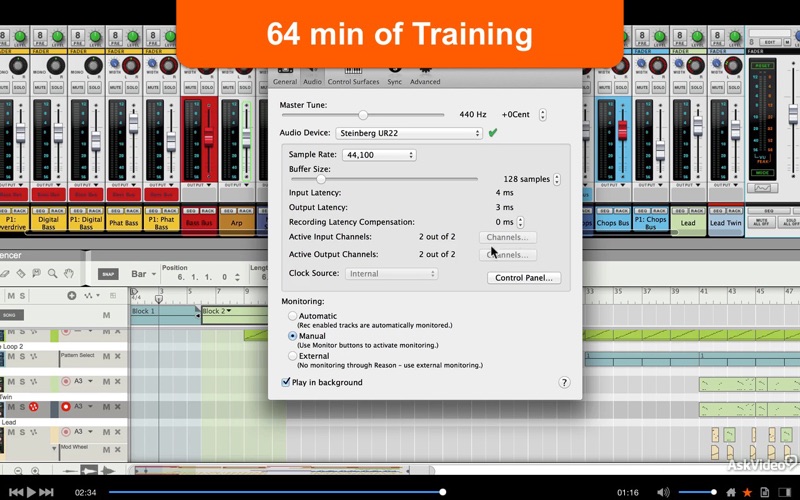Click the add lane plus icon
The width and height of the screenshot is (800, 500).
(71, 295)
